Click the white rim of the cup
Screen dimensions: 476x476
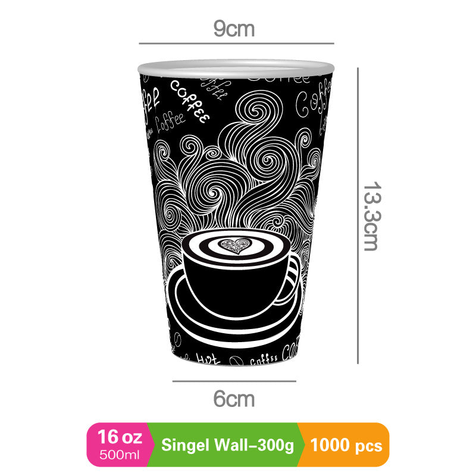(236, 67)
